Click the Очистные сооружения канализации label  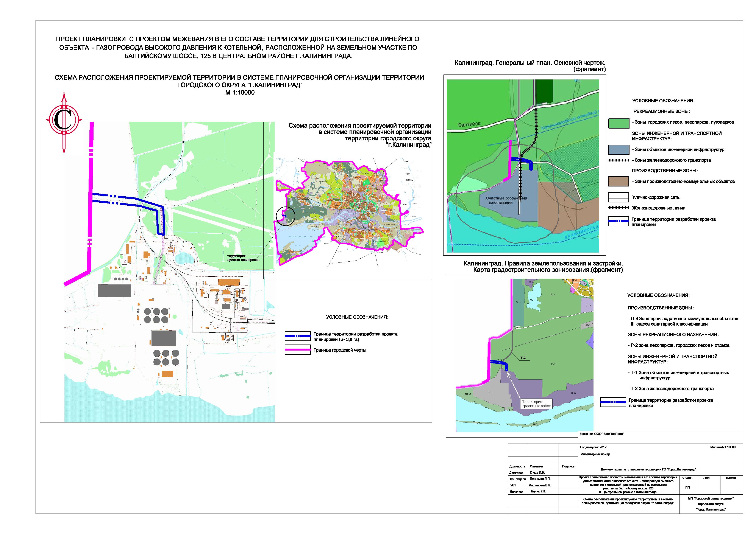pyautogui.click(x=506, y=200)
